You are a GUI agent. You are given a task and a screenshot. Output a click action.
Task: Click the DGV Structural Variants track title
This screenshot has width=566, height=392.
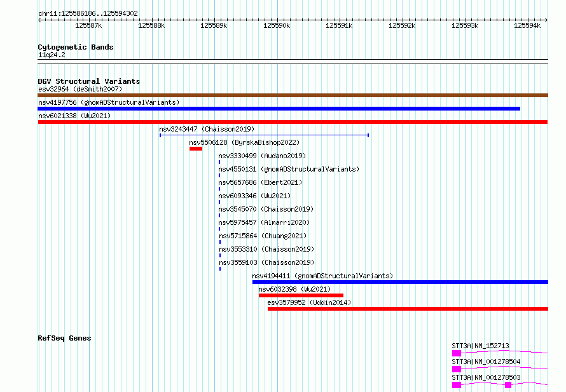(89, 81)
